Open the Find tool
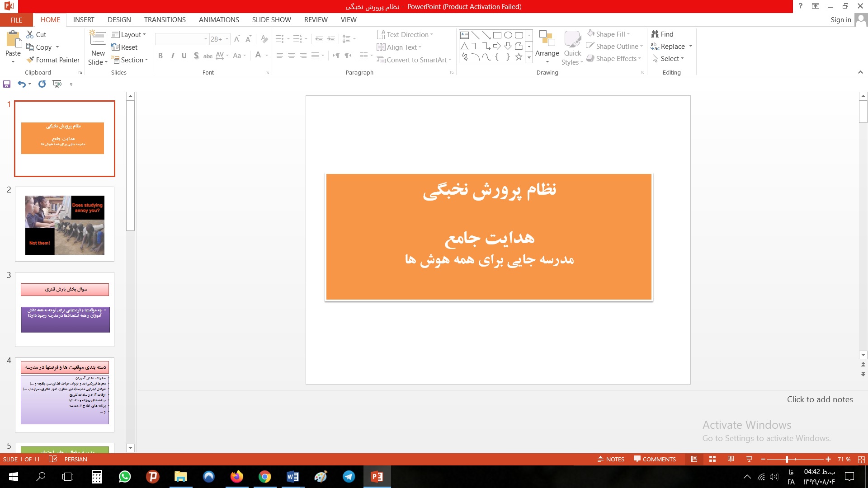This screenshot has height=488, width=868. click(x=662, y=34)
